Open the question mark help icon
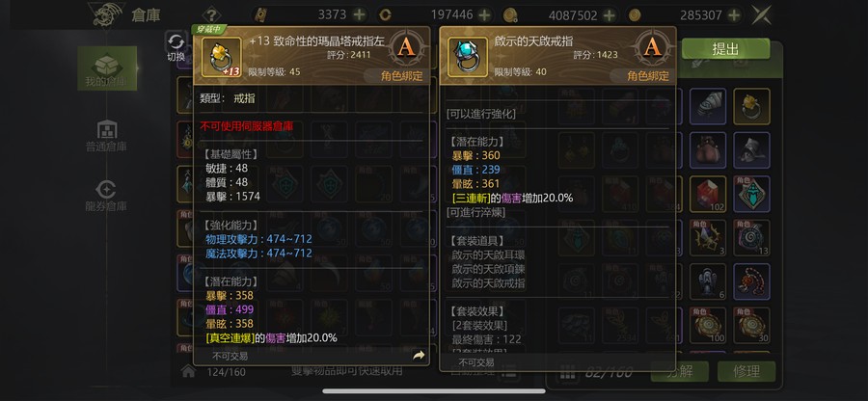The image size is (868, 401). (x=211, y=14)
